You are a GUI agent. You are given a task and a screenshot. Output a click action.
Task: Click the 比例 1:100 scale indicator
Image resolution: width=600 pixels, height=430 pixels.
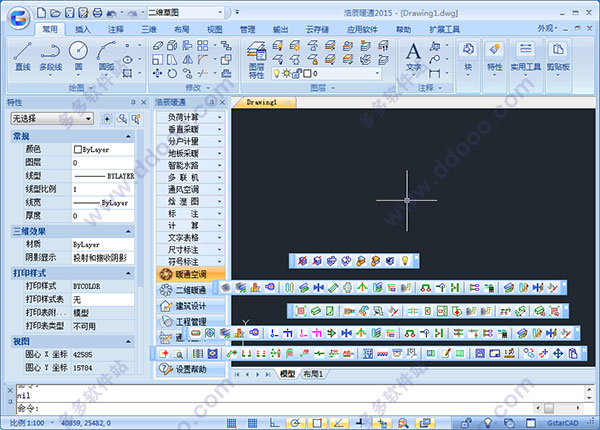click(x=27, y=423)
